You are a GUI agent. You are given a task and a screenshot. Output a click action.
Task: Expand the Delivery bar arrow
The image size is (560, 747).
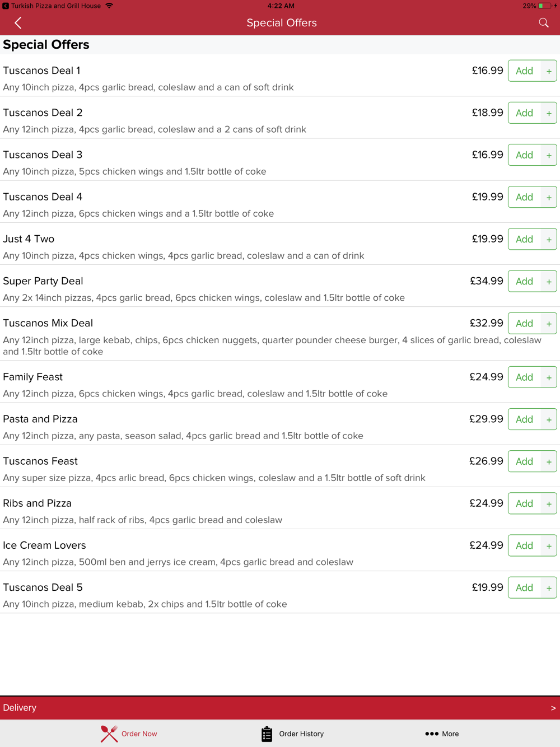[553, 708]
